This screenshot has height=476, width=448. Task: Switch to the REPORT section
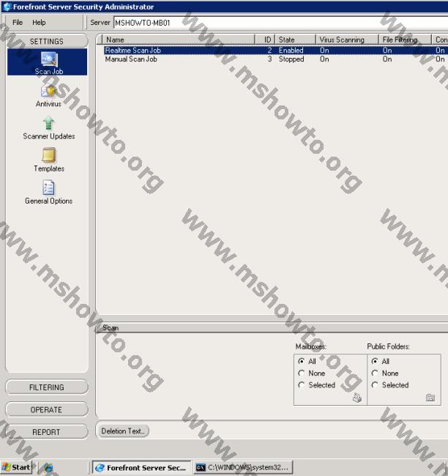(x=47, y=432)
